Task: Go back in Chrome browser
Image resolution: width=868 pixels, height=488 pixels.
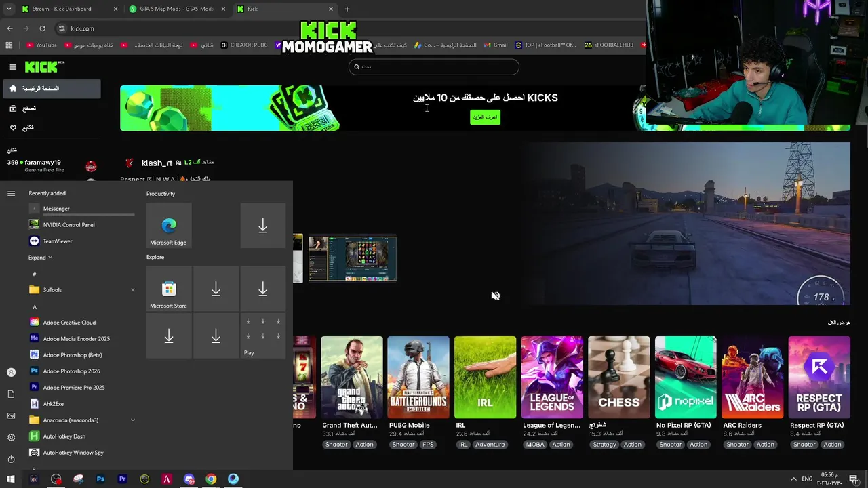Action: [9, 28]
